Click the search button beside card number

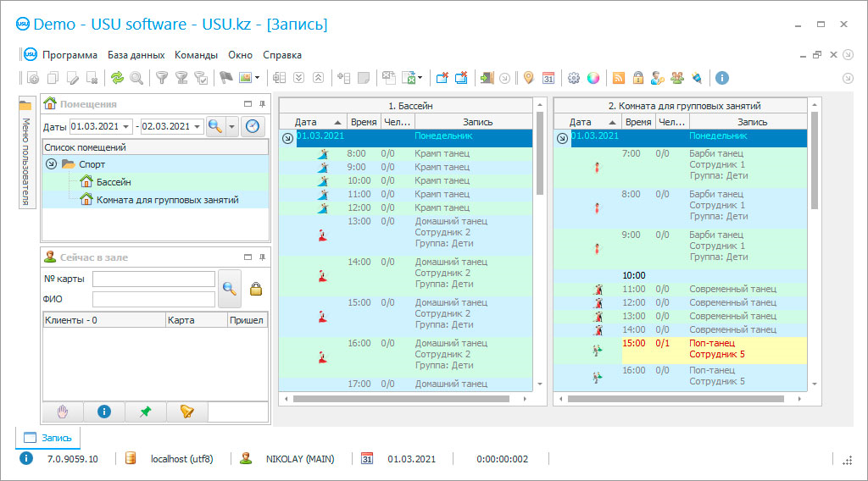click(x=229, y=289)
